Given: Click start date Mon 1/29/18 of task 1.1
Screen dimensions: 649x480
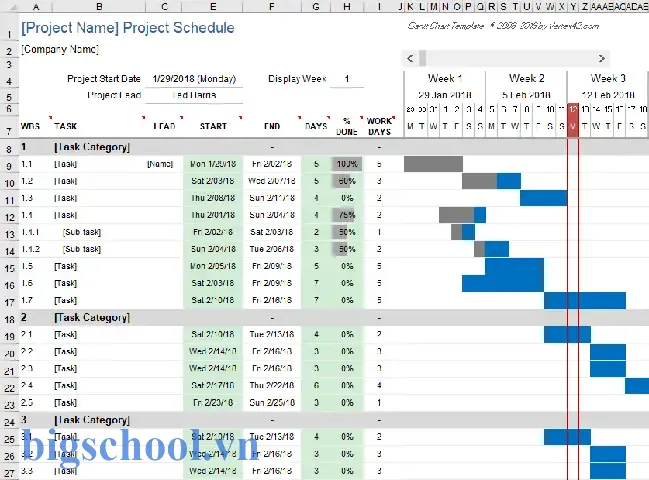Looking at the screenshot, I should (213, 164).
